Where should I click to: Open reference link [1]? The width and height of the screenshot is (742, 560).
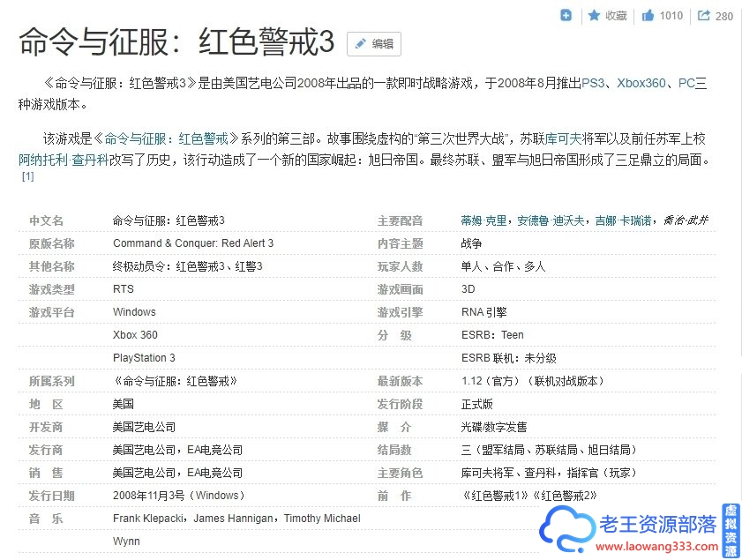(27, 176)
